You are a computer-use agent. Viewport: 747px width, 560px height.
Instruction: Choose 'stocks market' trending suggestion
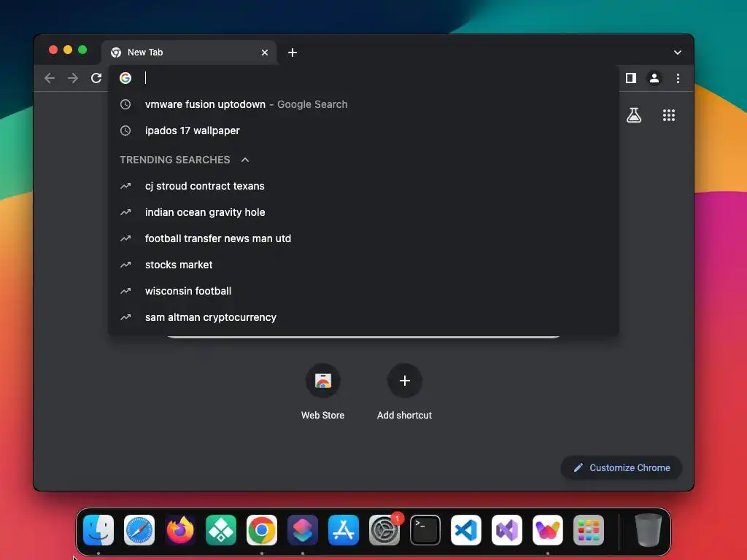coord(363,265)
